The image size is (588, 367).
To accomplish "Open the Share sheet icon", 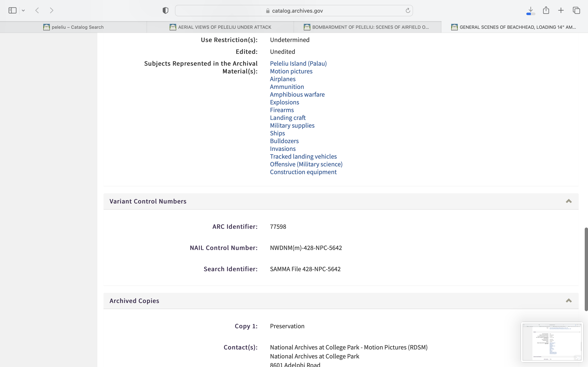I will point(546,10).
